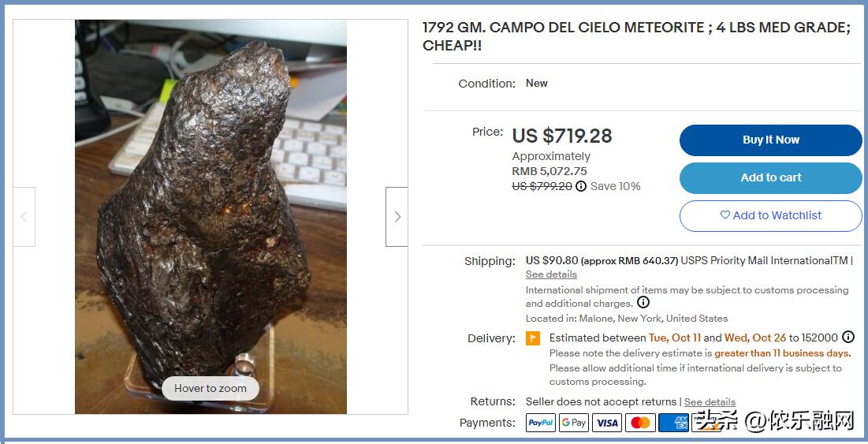868x444 pixels.
Task: Show the next product image
Action: tap(397, 216)
